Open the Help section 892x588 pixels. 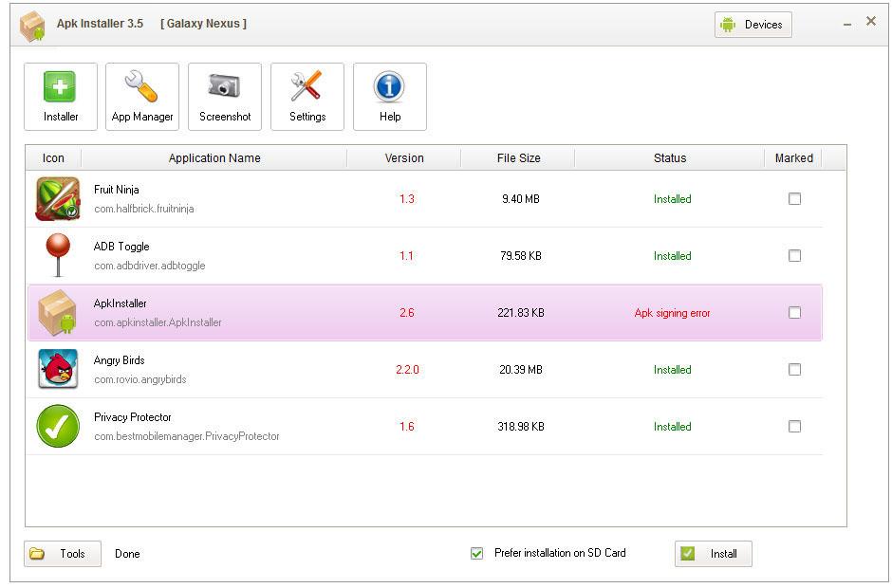coord(389,95)
